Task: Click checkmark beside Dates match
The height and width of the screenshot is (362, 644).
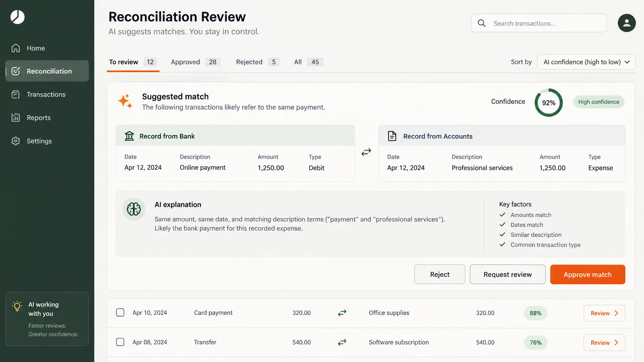Action: point(502,225)
